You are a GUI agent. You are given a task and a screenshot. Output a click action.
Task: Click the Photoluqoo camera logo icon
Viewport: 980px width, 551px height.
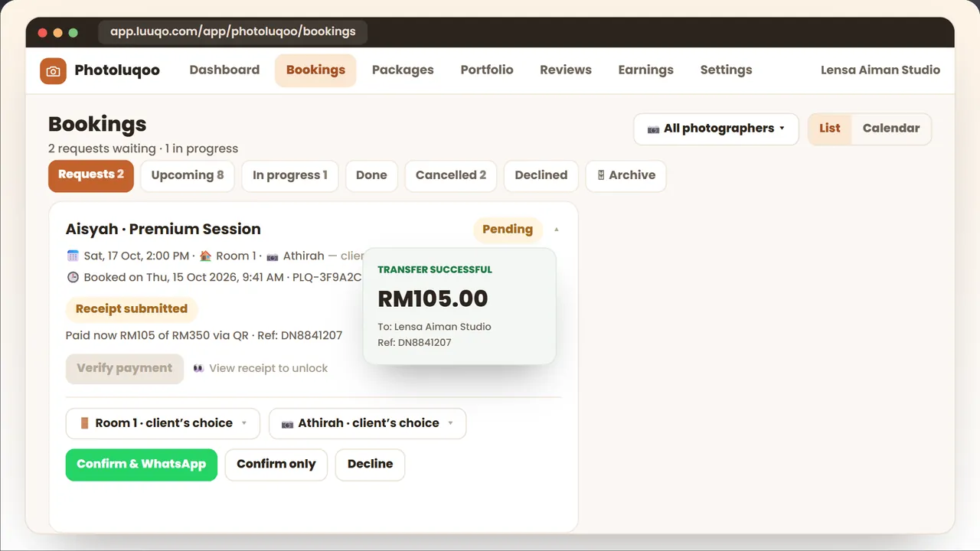pos(53,70)
